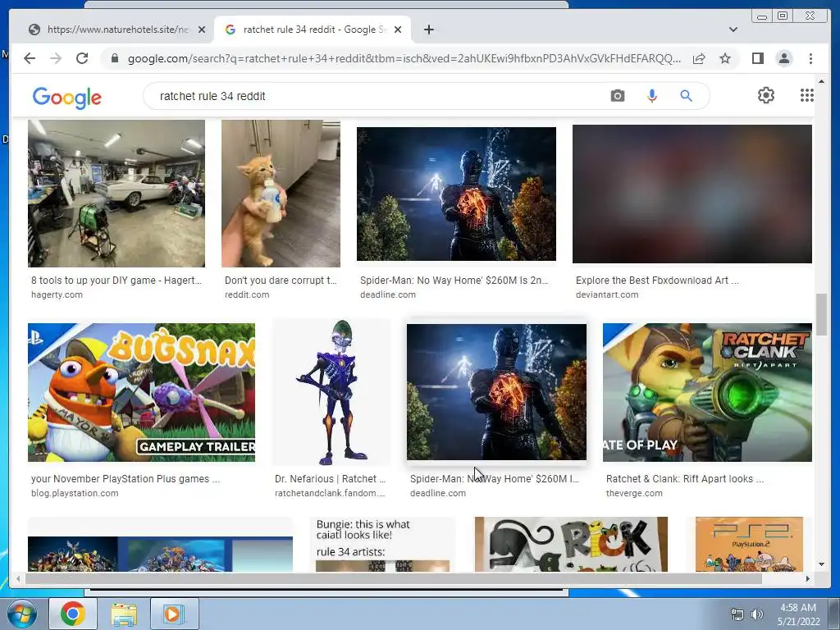
Task: Open 'Explore the Best Fbxdownload Art' link
Action: point(657,281)
